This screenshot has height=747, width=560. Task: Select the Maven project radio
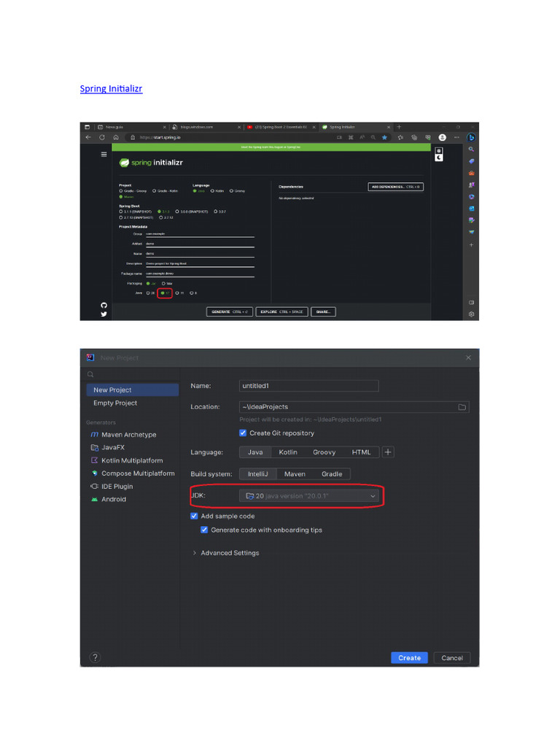(x=121, y=197)
